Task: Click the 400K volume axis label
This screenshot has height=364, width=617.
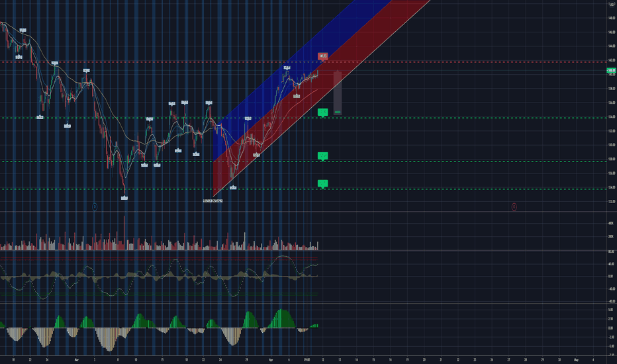Action: pyautogui.click(x=610, y=223)
